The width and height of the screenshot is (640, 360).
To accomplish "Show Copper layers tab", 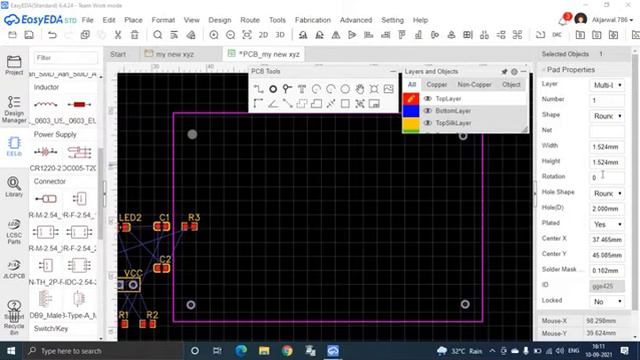I will coord(436,84).
